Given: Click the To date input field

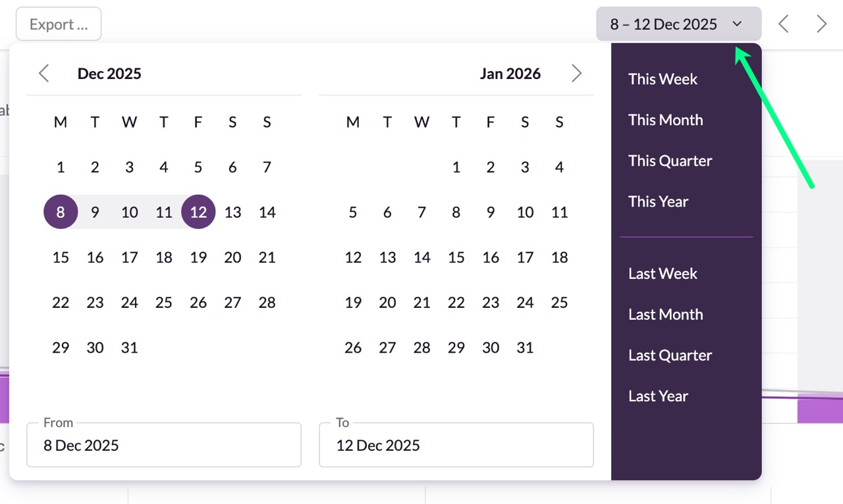Looking at the screenshot, I should tap(456, 445).
